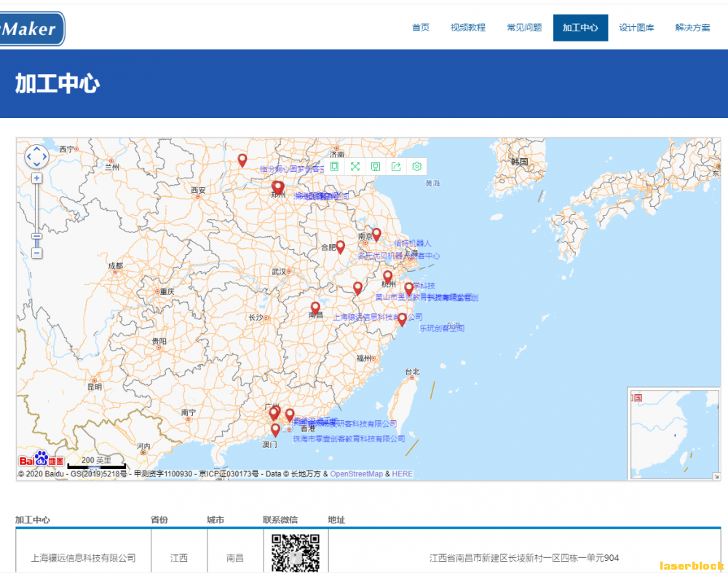The image size is (728, 574).
Task: Go to the 首页 navigation item
Action: click(421, 28)
